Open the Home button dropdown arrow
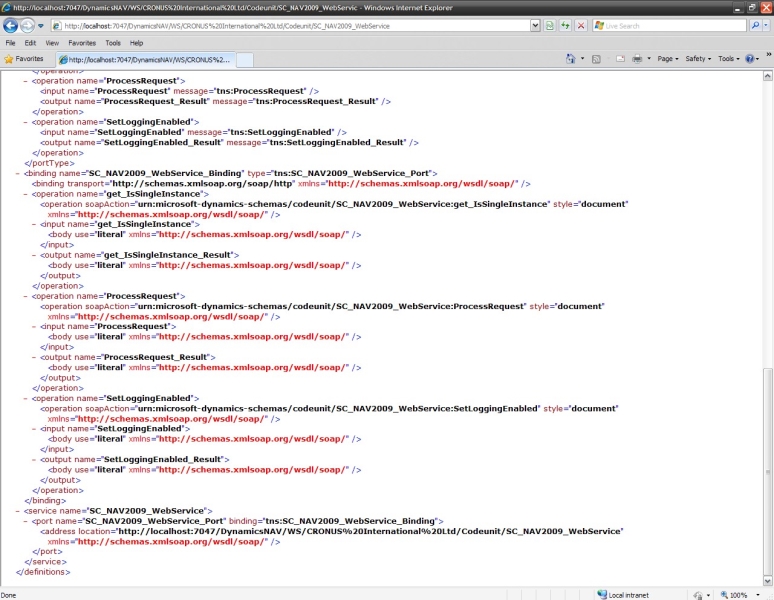The height and width of the screenshot is (600, 774). (582, 59)
